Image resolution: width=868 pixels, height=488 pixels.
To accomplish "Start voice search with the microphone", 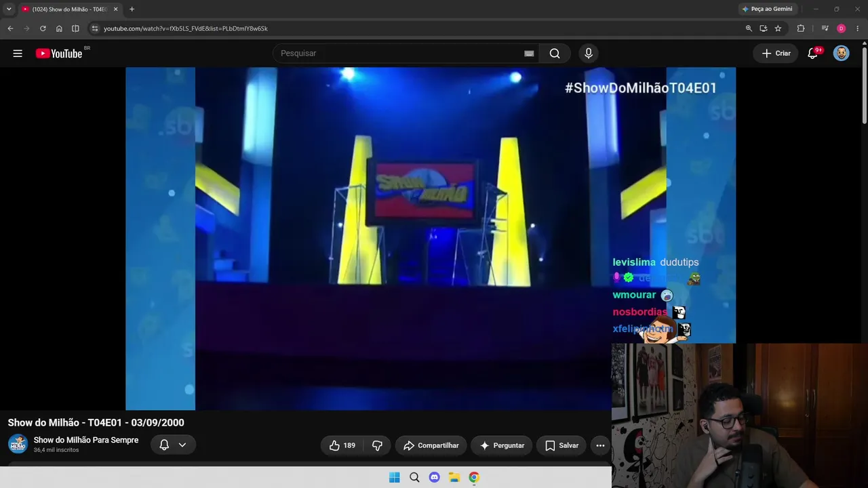I will click(x=589, y=54).
